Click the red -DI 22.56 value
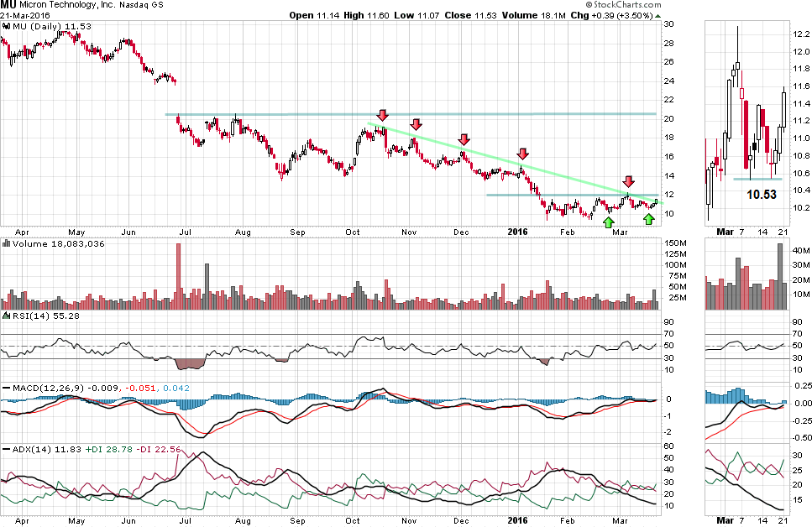Screen dimensions: 812x527 click(159, 449)
